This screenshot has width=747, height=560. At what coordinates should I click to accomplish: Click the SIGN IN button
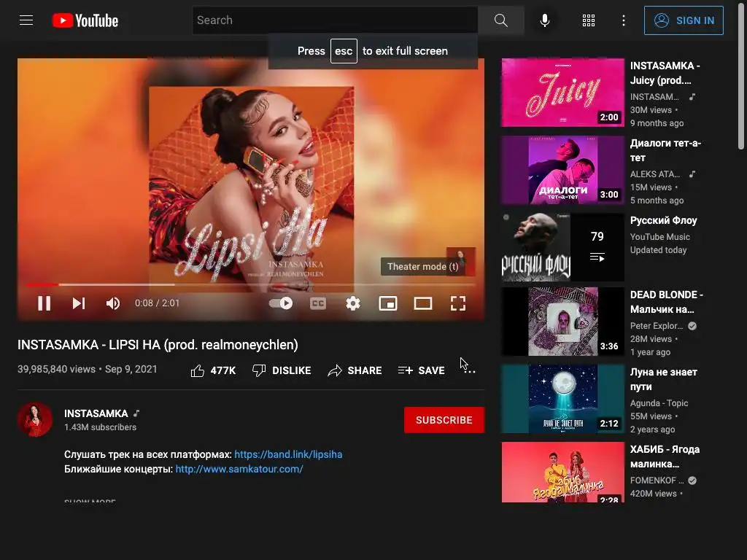pos(684,20)
